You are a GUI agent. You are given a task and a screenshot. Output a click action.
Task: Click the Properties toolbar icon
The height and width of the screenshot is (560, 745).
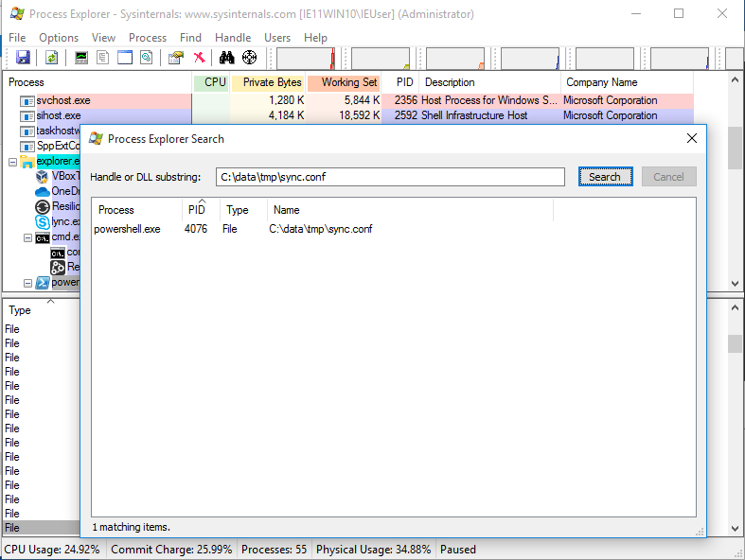pyautogui.click(x=175, y=58)
